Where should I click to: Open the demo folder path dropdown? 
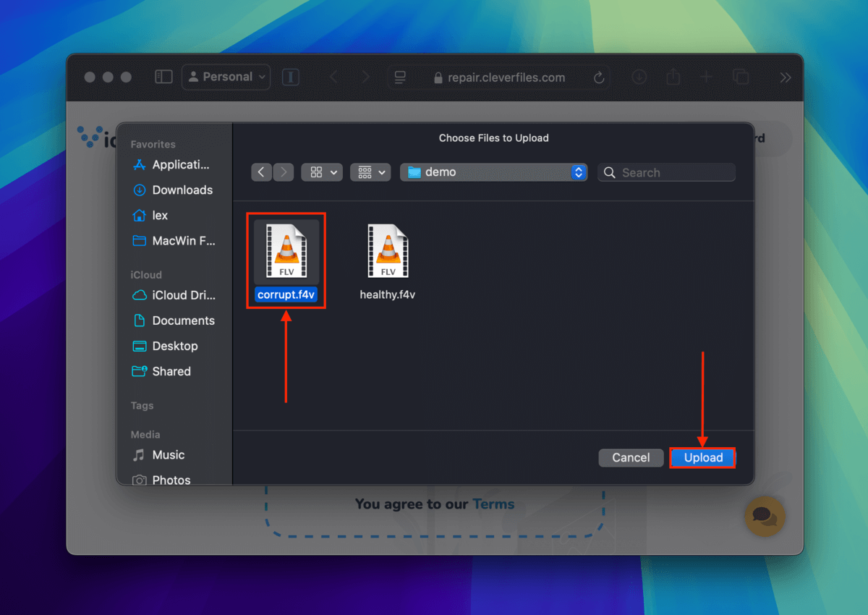click(x=494, y=172)
